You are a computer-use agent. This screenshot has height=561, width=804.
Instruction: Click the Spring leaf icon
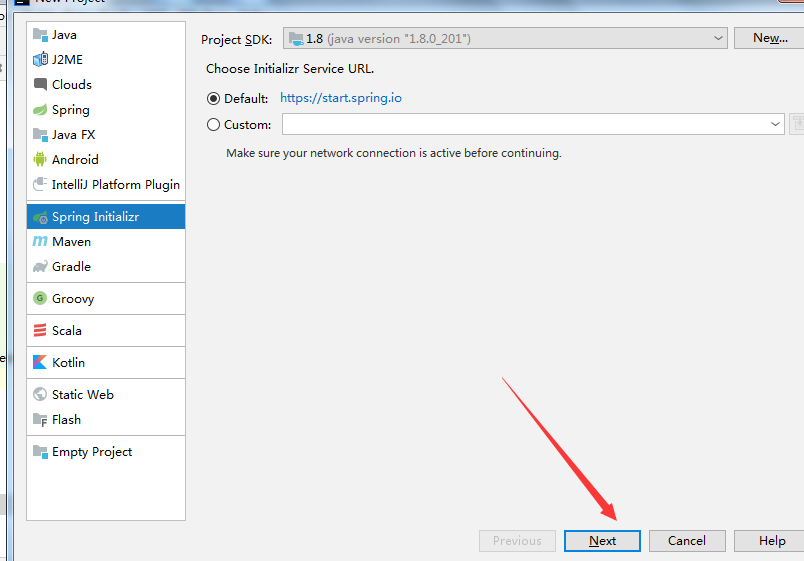[40, 110]
